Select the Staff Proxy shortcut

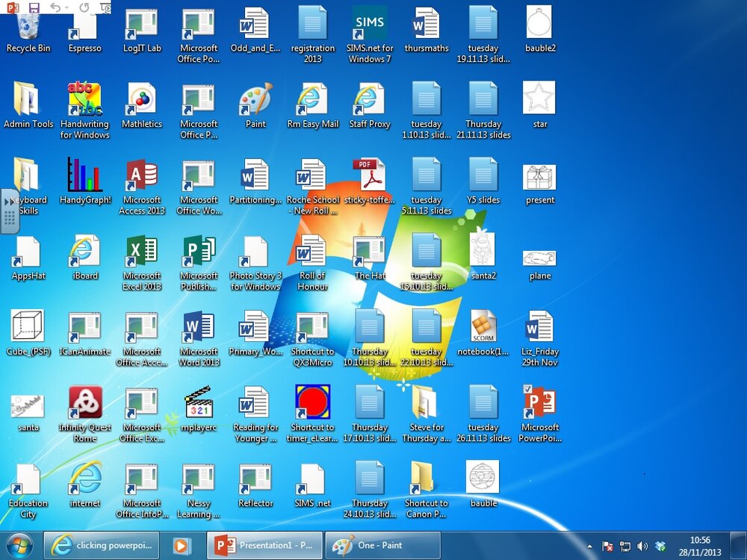click(x=370, y=99)
